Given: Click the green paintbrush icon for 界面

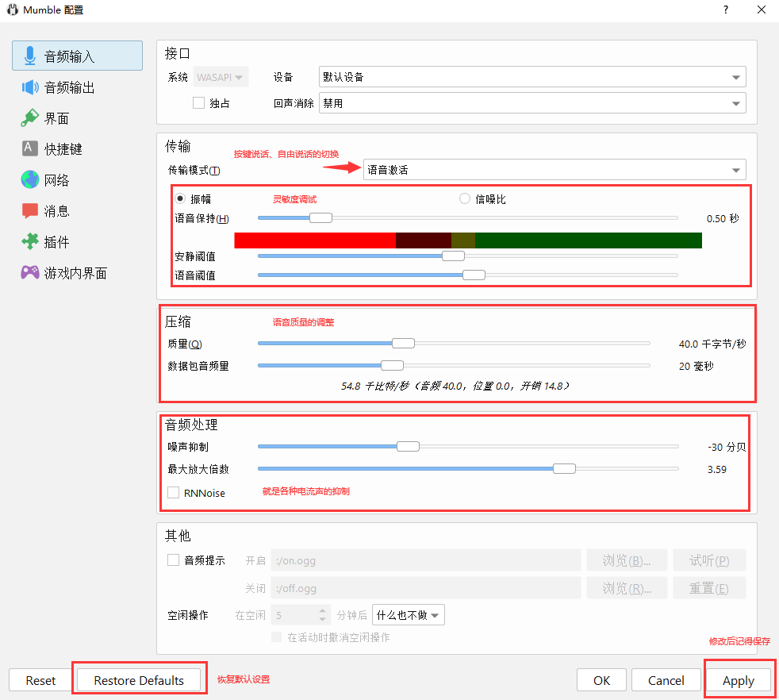Looking at the screenshot, I should pos(30,117).
